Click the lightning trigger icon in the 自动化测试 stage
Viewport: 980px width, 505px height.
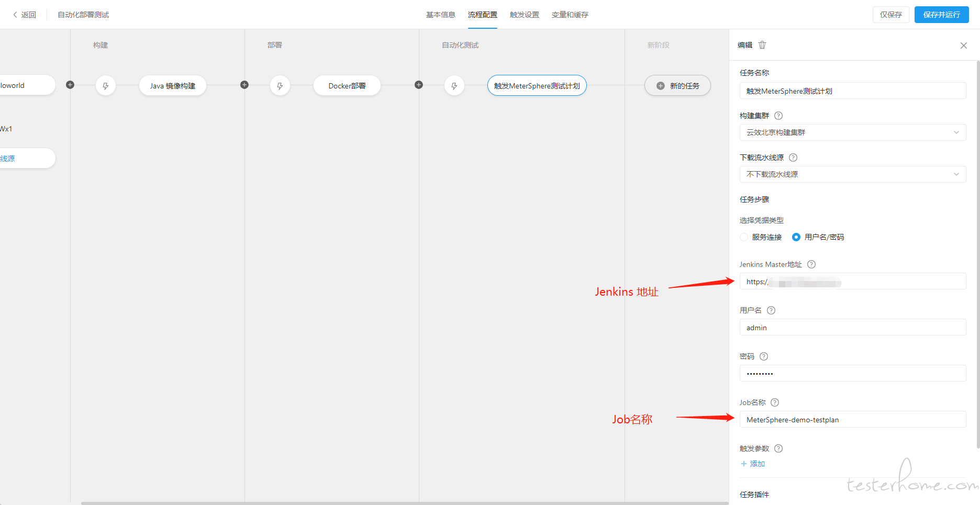click(x=454, y=85)
